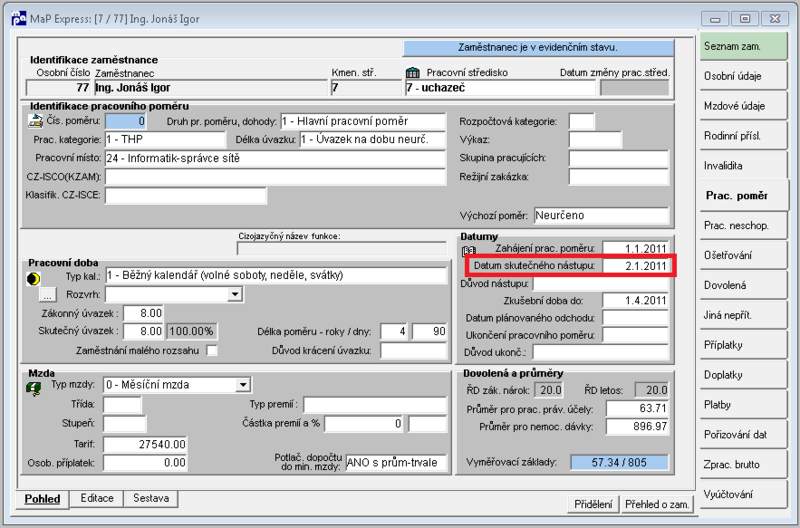Viewport: 800px width, 528px height.
Task: Select the Prac. poměr section
Action: click(744, 195)
